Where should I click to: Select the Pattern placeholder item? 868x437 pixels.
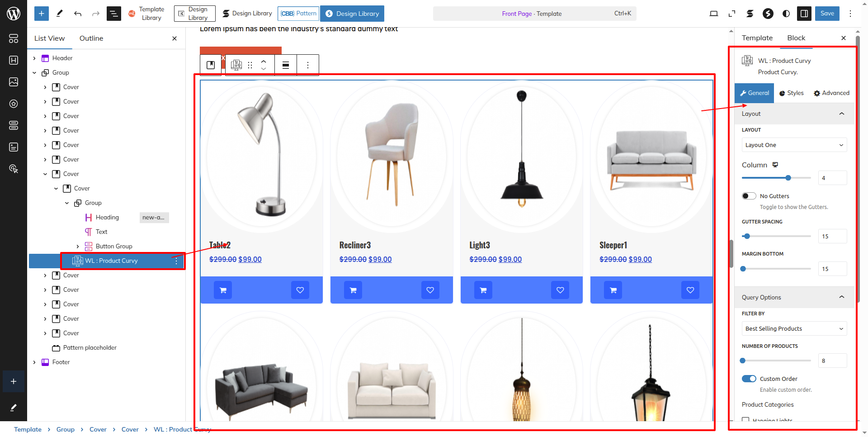tap(90, 348)
